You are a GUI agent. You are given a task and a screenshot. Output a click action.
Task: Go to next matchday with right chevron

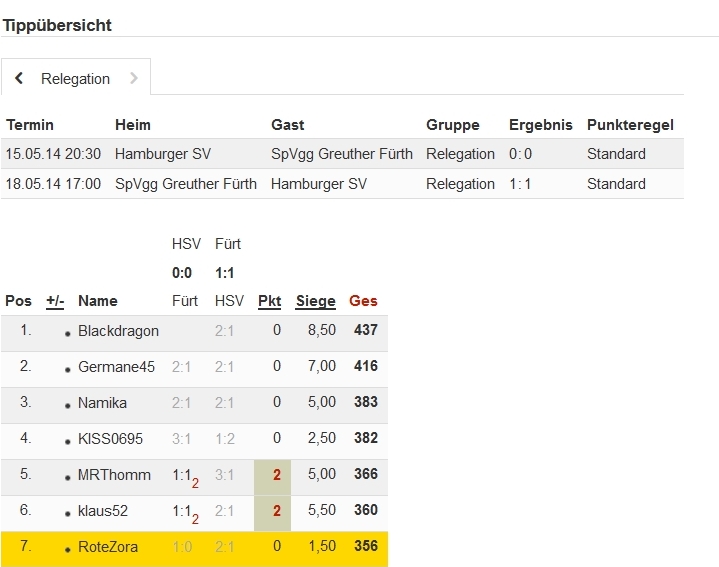[x=133, y=78]
